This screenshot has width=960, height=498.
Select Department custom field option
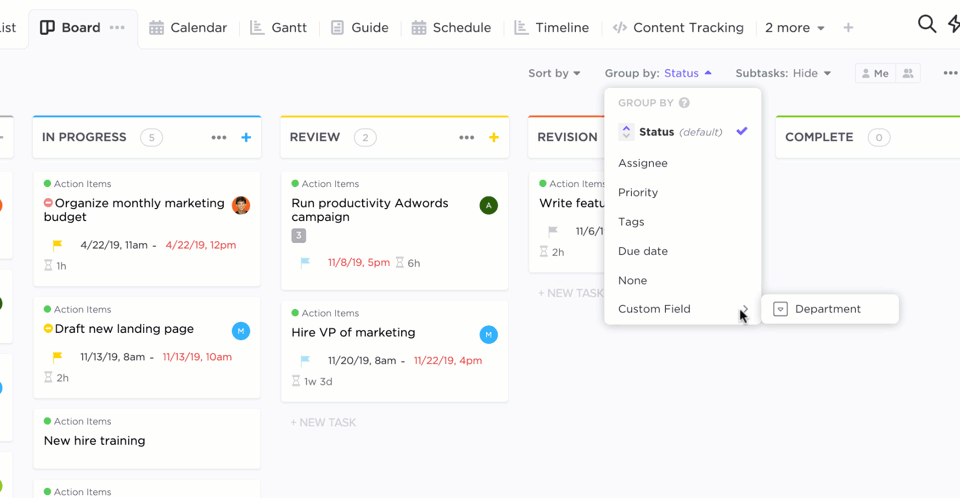click(x=830, y=309)
